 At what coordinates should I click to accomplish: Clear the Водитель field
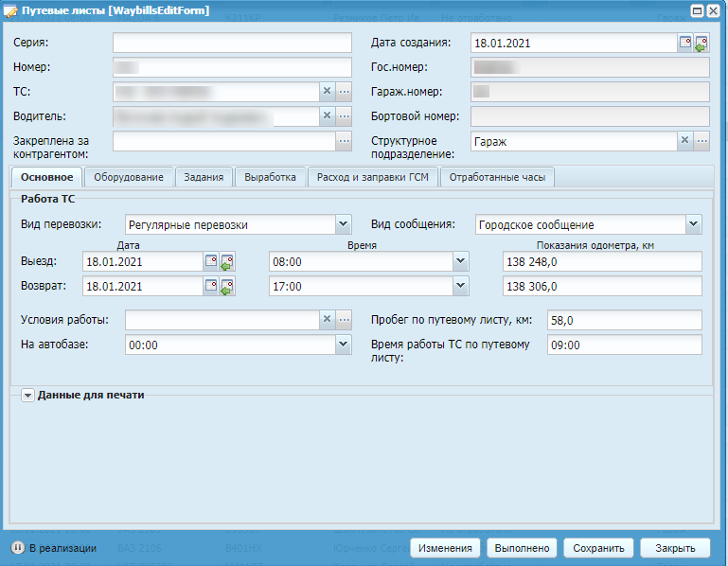tap(327, 115)
